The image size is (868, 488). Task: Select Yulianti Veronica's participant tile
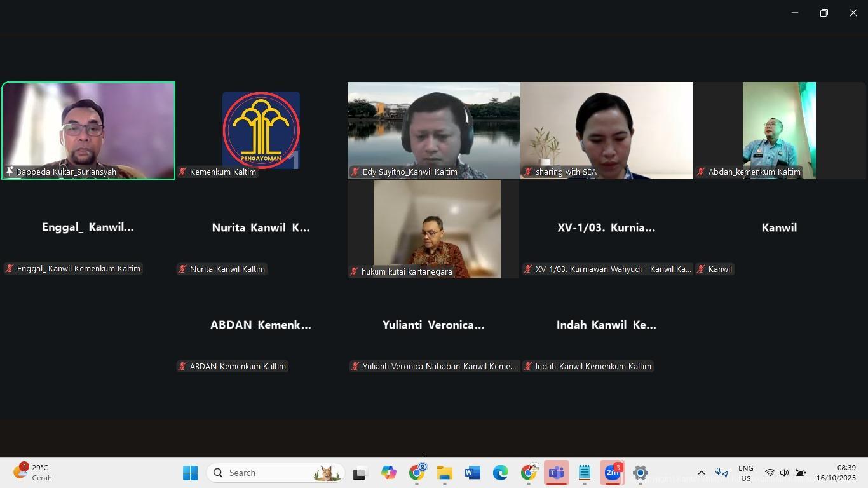(x=434, y=325)
